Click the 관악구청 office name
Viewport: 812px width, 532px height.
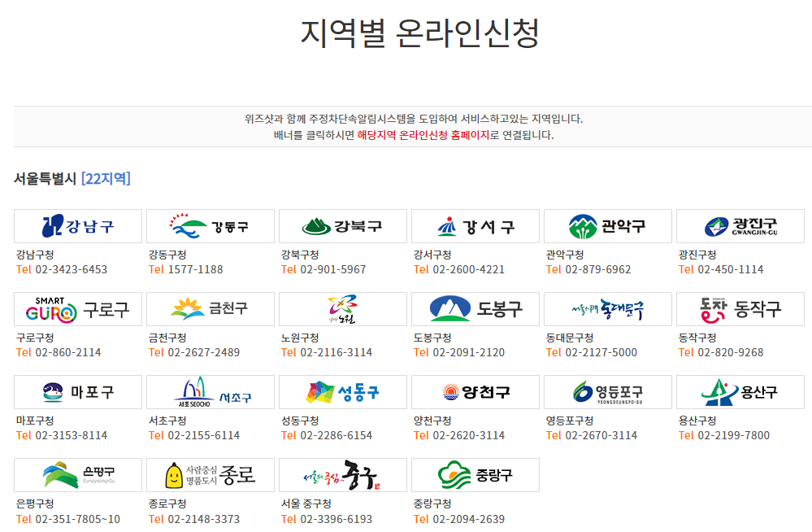click(x=565, y=255)
